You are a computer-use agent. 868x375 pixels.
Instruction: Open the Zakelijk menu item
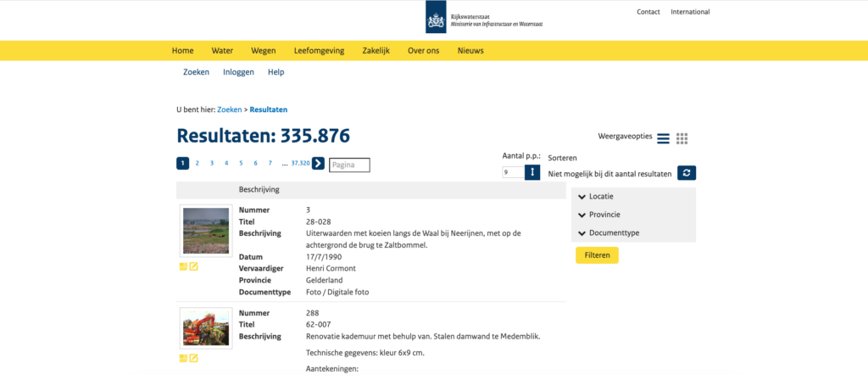376,50
